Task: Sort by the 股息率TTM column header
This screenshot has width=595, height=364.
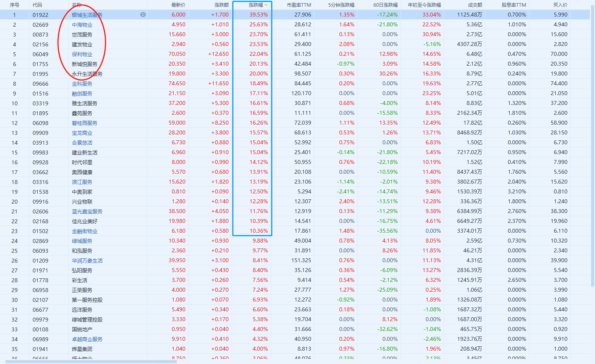Action: click(x=514, y=5)
